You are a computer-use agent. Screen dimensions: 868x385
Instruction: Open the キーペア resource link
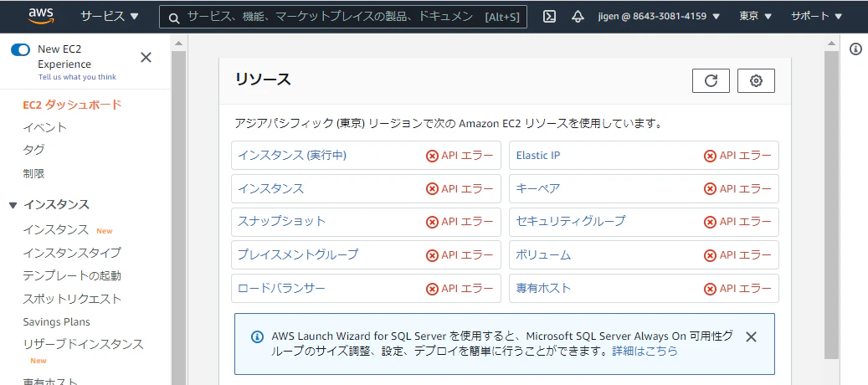[x=538, y=188]
